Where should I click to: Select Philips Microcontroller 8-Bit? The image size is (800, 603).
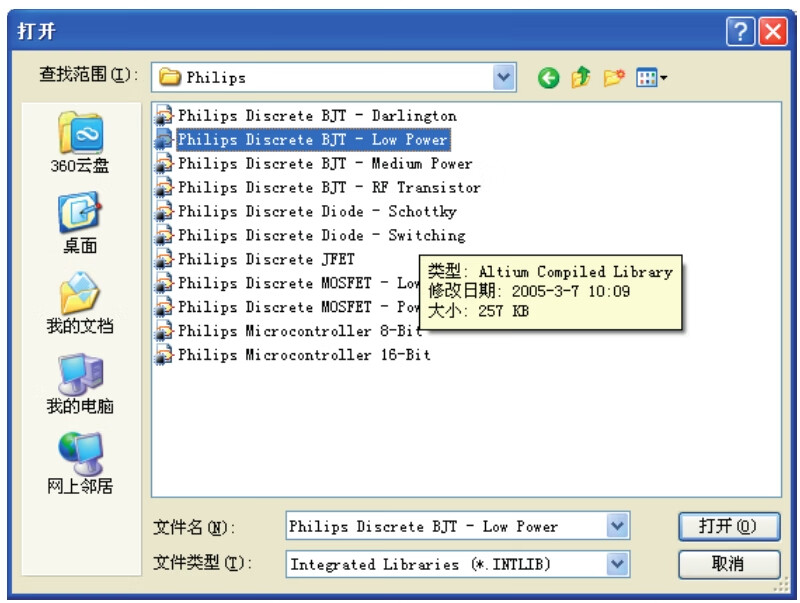tap(300, 331)
